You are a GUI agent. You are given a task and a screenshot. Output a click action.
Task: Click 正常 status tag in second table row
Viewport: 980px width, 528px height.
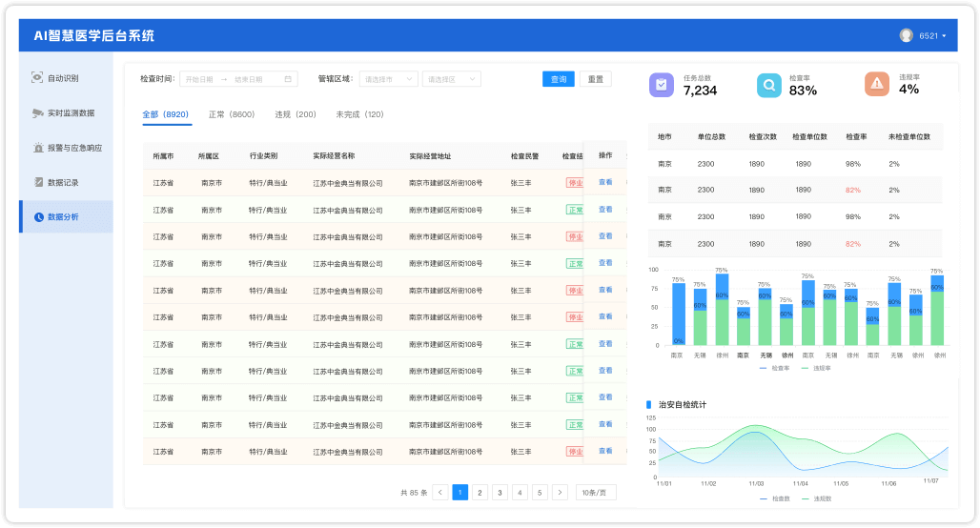point(575,210)
